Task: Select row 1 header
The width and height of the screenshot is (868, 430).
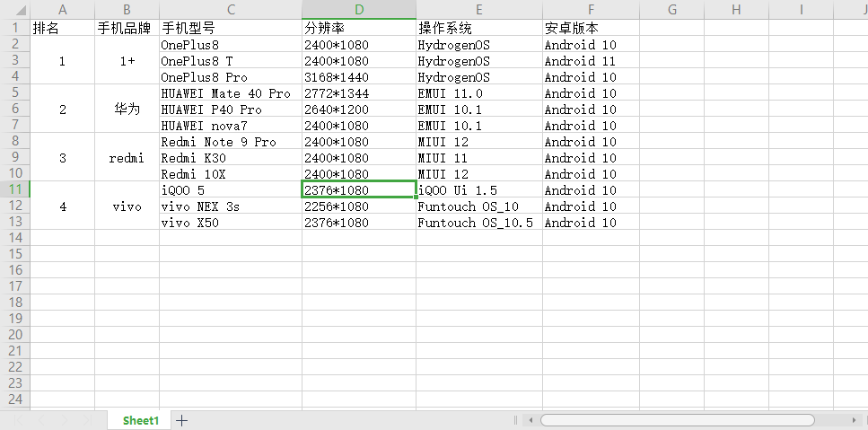Action: pos(15,28)
